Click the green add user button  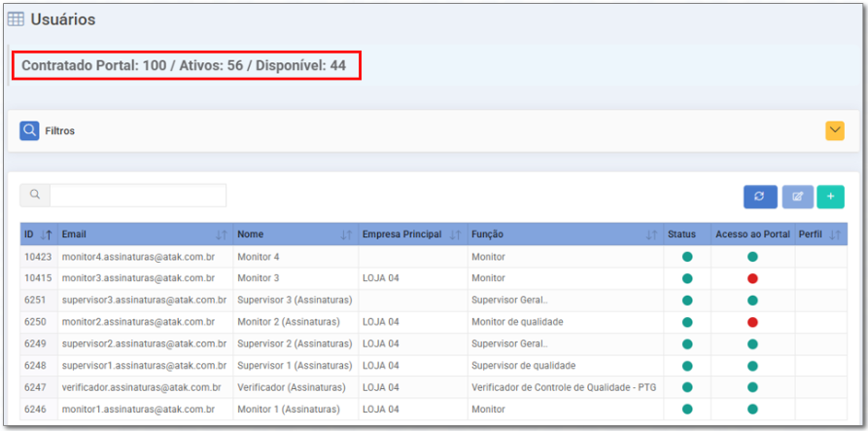point(830,197)
